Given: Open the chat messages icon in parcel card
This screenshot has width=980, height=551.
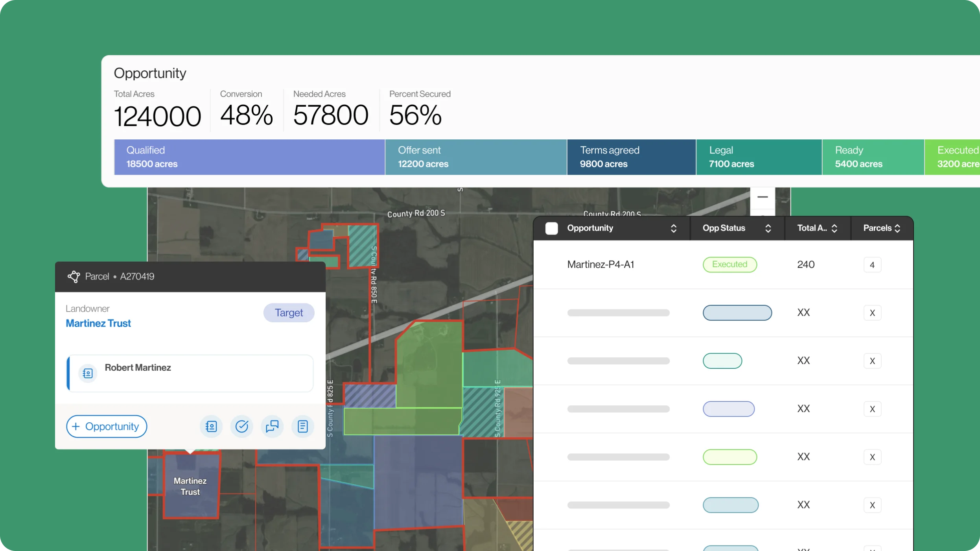Looking at the screenshot, I should 272,426.
